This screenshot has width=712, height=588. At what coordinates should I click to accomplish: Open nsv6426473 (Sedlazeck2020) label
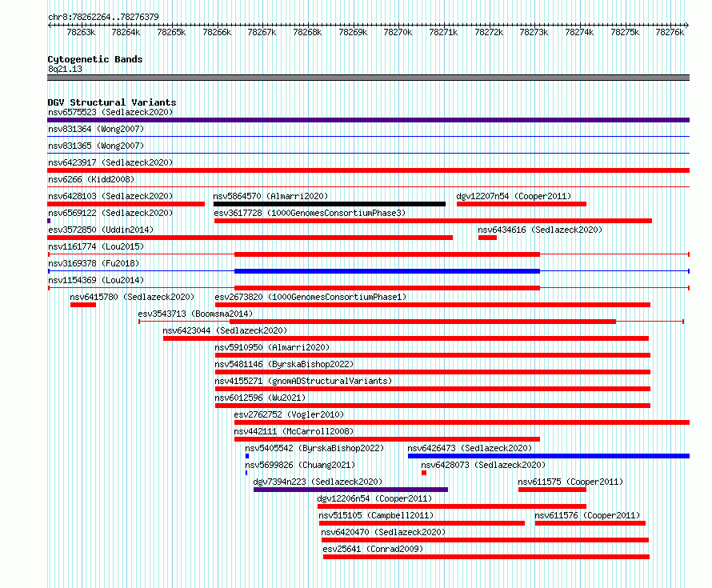coord(470,448)
